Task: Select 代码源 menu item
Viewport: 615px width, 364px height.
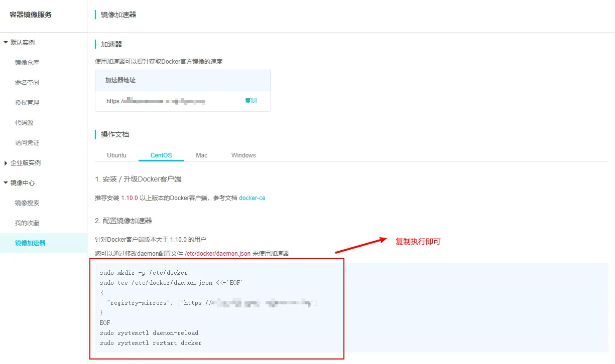Action: click(x=24, y=123)
